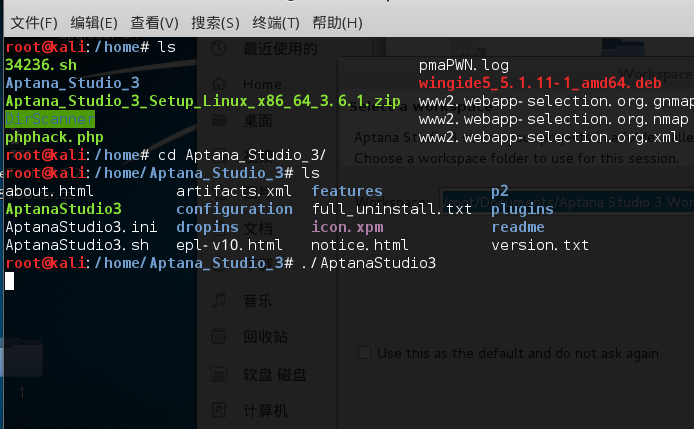694x429 pixels.
Task: Click the Workspace path combo box
Action: [568, 202]
